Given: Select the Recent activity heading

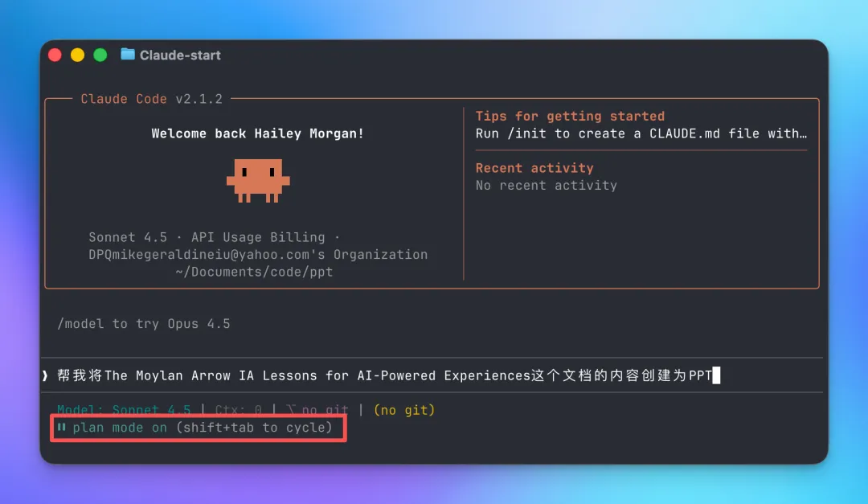Looking at the screenshot, I should click(534, 168).
